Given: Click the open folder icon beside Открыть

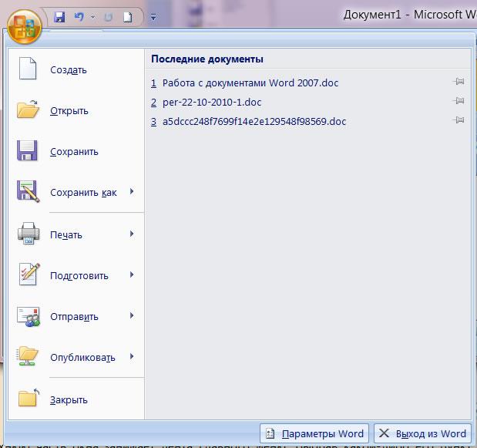Looking at the screenshot, I should click(28, 109).
